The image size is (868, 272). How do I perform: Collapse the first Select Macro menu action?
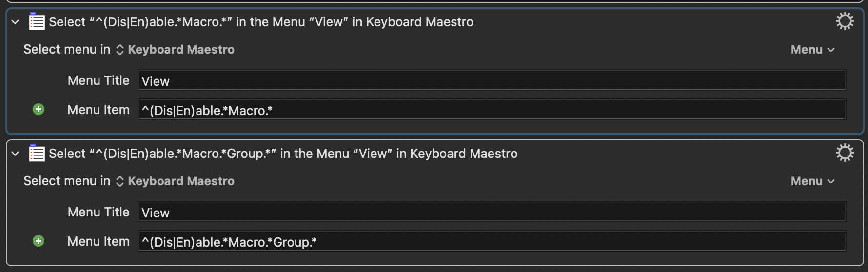(15, 22)
